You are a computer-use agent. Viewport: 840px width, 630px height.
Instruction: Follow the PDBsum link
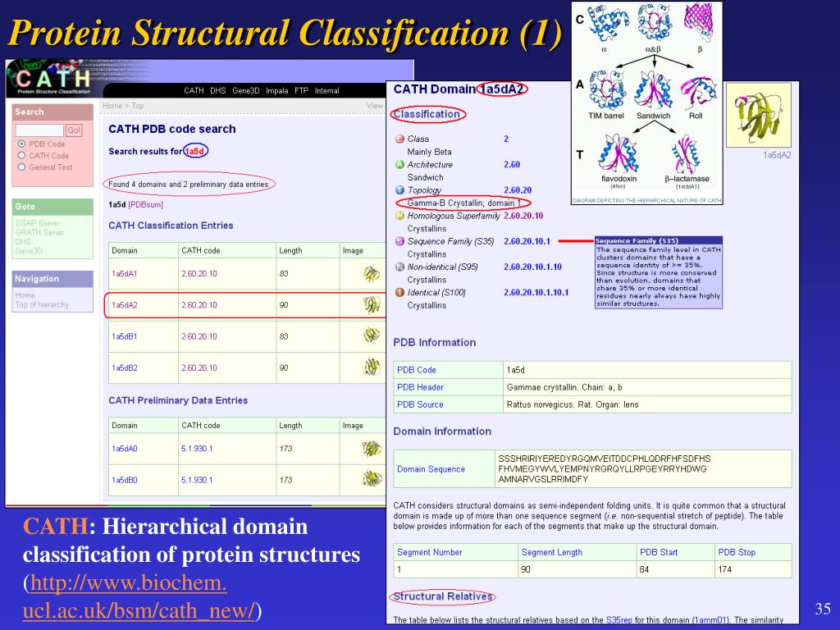(x=146, y=204)
